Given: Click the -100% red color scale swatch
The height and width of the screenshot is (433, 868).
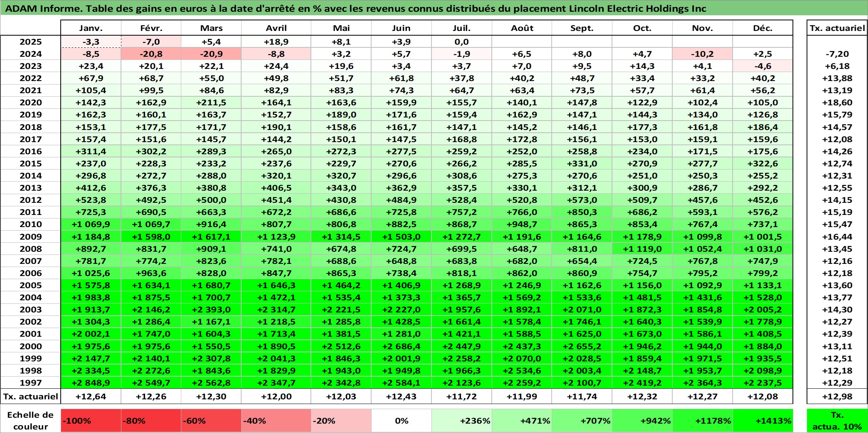Looking at the screenshot, I should [91, 421].
